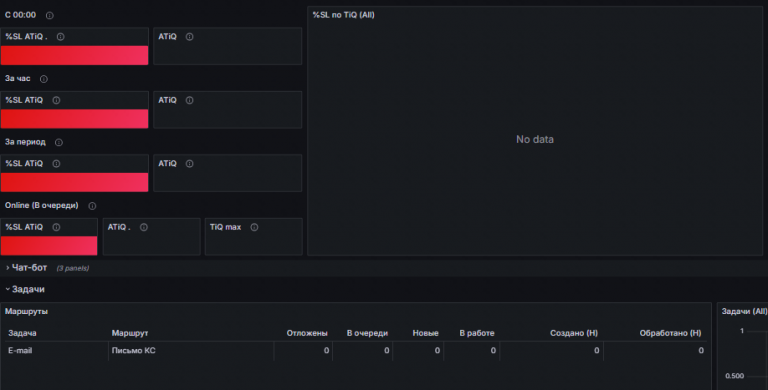Click info icon of %SL ATiQ panel under Online
The height and width of the screenshot is (390, 768).
pyautogui.click(x=56, y=227)
